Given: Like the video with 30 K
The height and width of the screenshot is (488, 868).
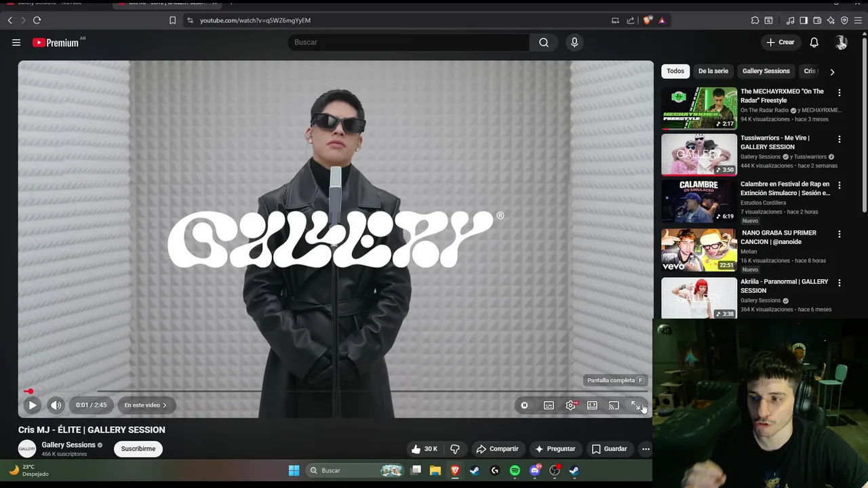Looking at the screenshot, I should click(x=424, y=449).
